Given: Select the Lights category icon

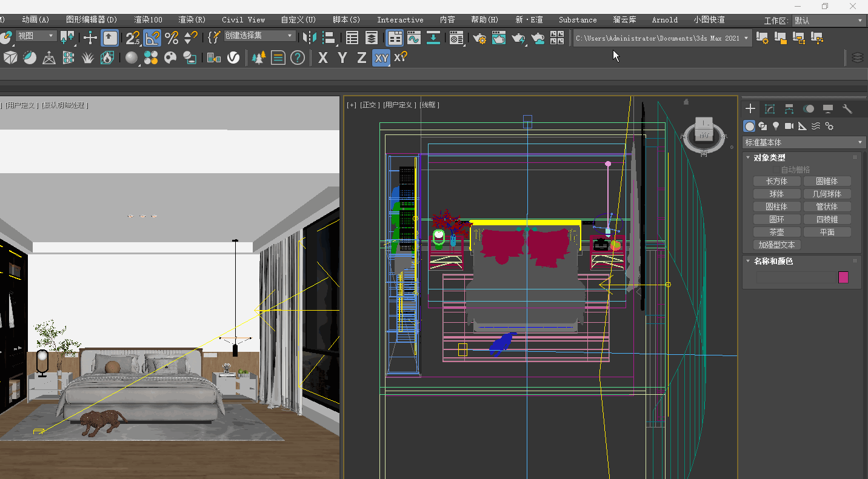Looking at the screenshot, I should tap(776, 126).
